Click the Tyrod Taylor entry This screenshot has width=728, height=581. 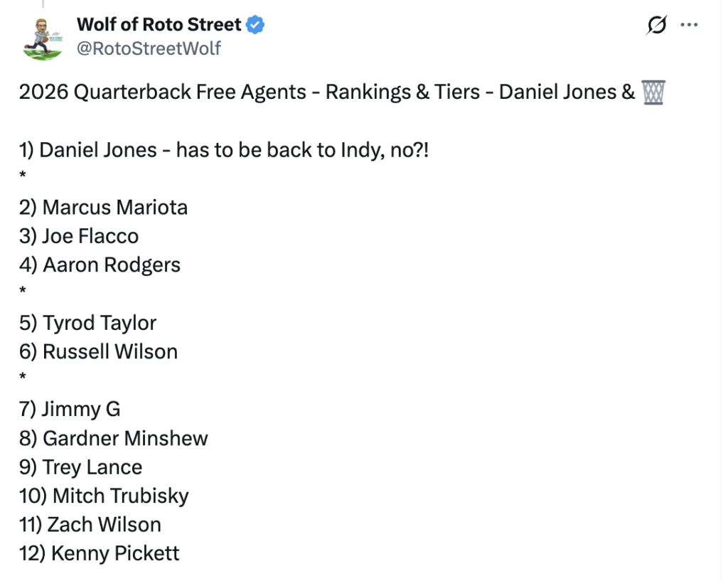tap(87, 323)
